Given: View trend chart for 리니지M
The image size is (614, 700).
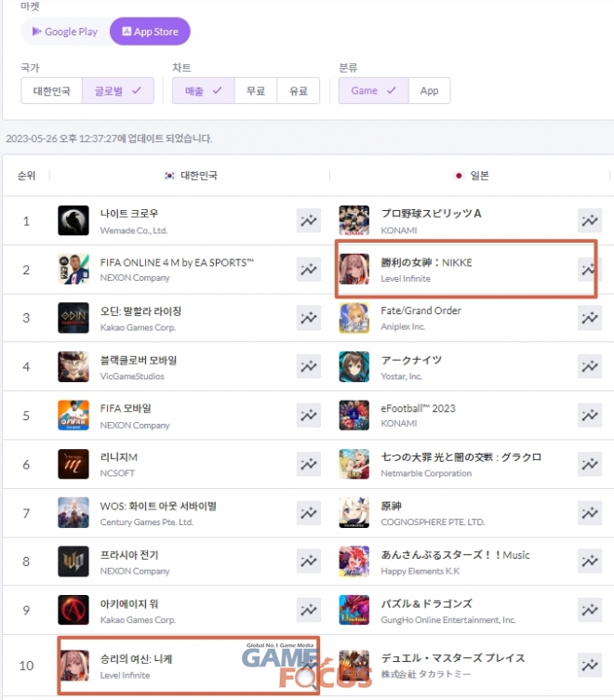Looking at the screenshot, I should 309,464.
